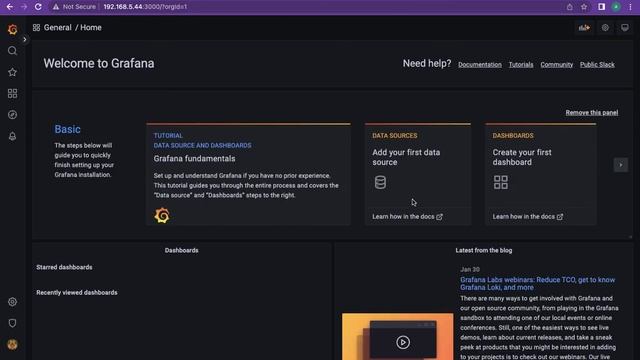Click Recently viewed dashboards label

[77, 293]
